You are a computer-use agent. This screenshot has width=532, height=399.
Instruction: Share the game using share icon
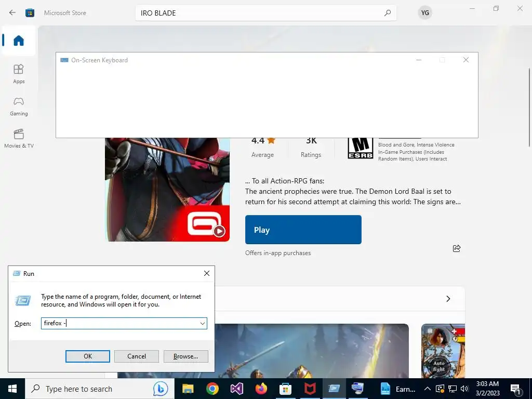(457, 248)
